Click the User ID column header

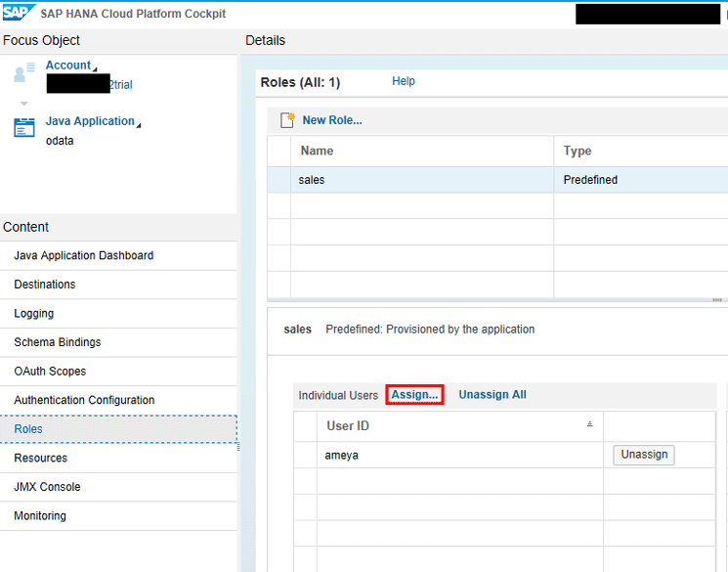pyautogui.click(x=460, y=426)
